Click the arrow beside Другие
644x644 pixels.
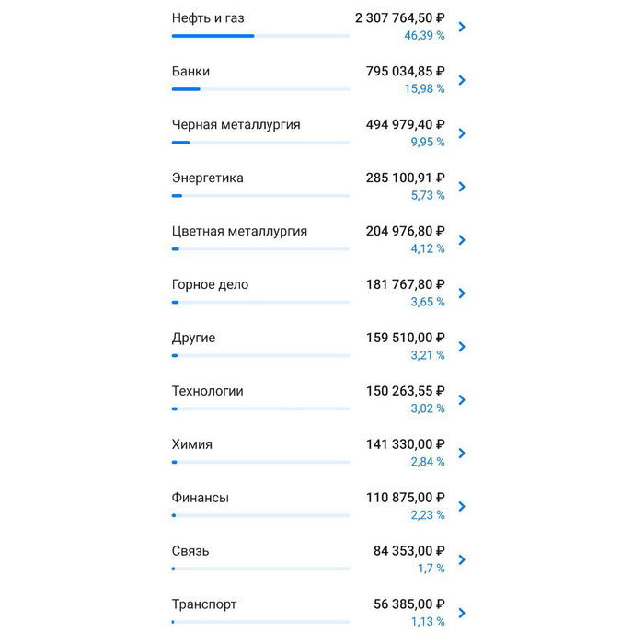tap(462, 347)
